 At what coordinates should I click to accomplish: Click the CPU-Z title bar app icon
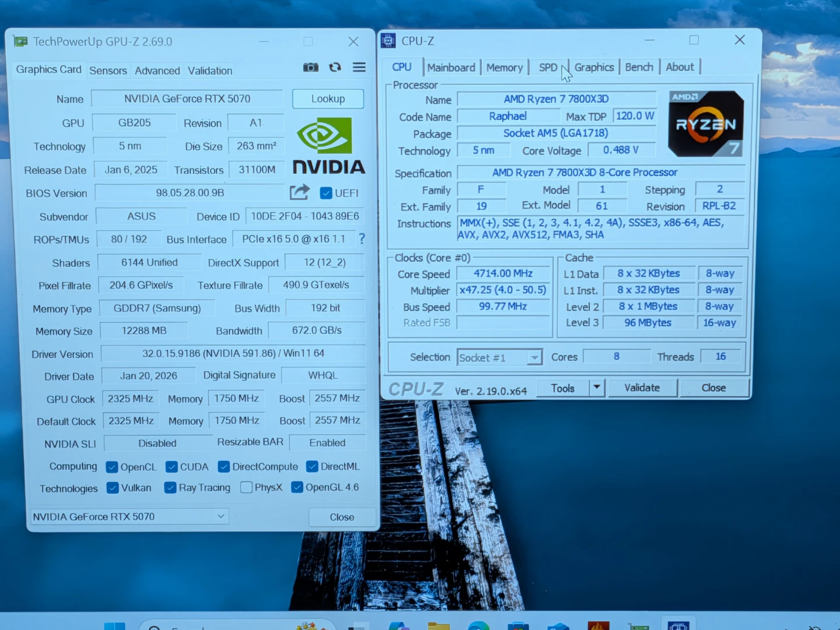point(388,41)
